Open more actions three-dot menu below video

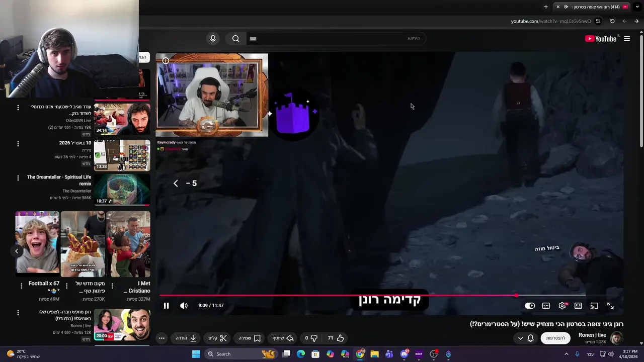(x=162, y=338)
